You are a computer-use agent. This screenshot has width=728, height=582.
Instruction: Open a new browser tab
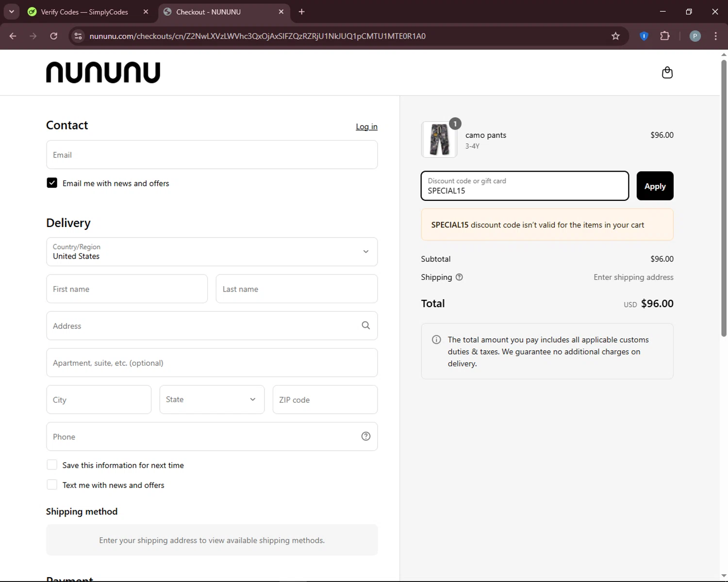(301, 12)
